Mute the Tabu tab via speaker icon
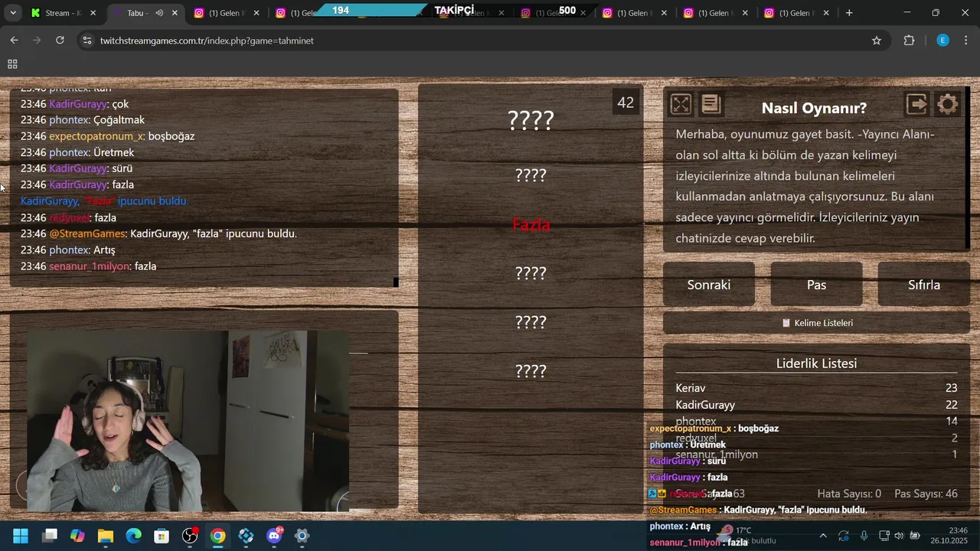 point(159,13)
